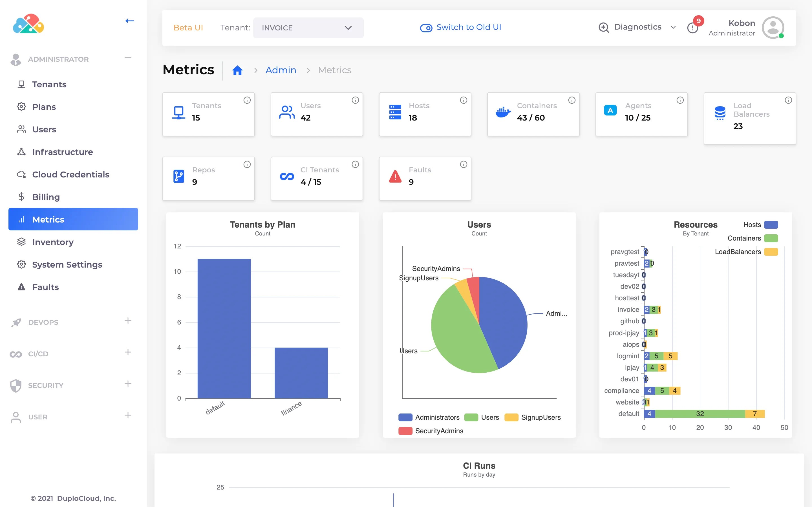Click the LoadBalancers yellow legend swatch

[x=771, y=252]
